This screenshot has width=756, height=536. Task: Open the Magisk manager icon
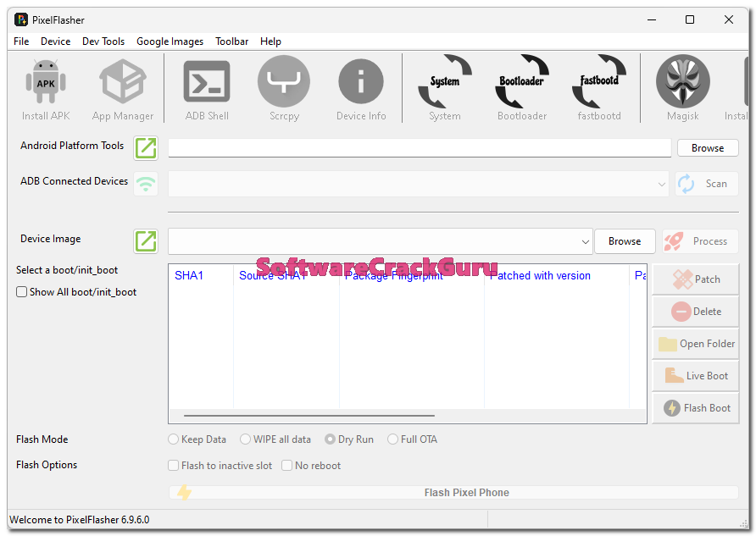point(683,81)
